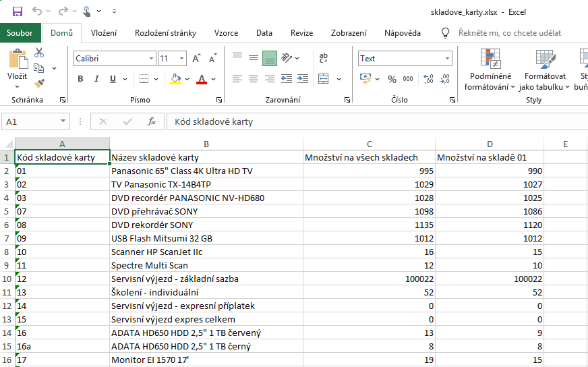This screenshot has width=588, height=367.
Task: Open merge cells dropdown arrow
Action: (x=339, y=79)
